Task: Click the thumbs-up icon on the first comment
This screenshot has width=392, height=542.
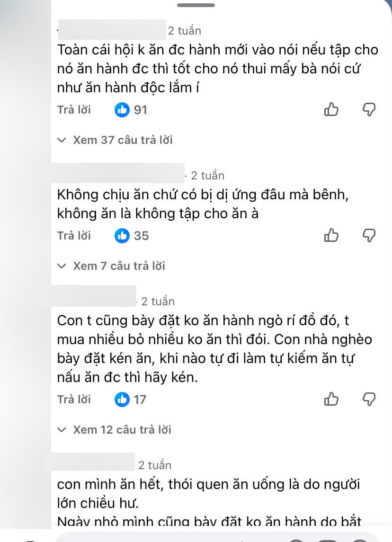Action: point(331,109)
